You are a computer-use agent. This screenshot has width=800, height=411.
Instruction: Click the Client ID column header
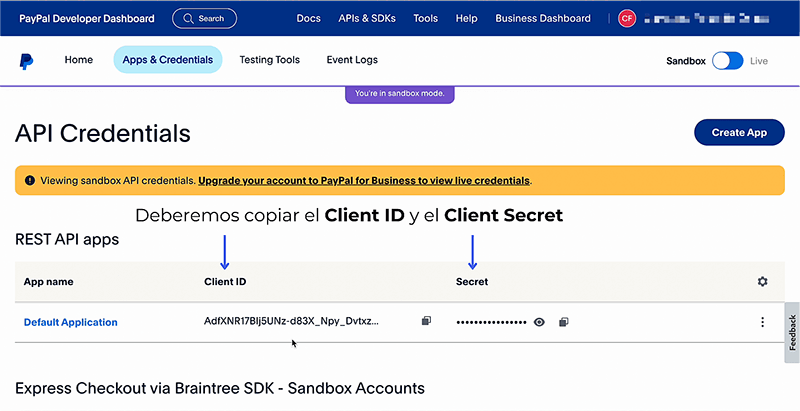click(x=225, y=281)
